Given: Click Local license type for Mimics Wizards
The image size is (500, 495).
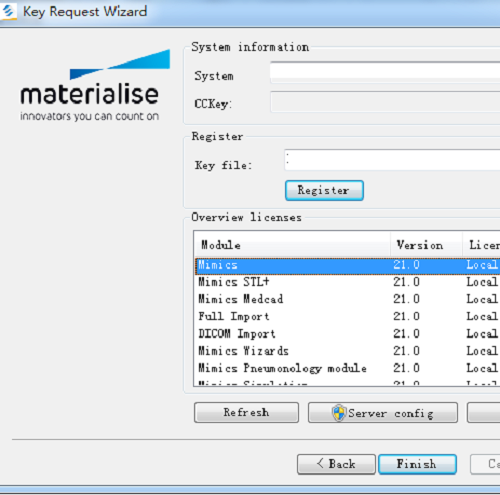Looking at the screenshot, I should click(482, 351).
